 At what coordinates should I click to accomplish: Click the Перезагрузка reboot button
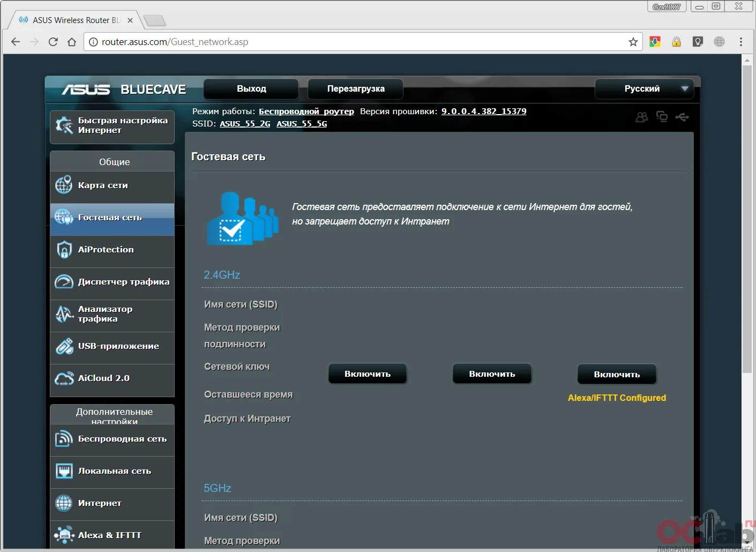click(356, 89)
